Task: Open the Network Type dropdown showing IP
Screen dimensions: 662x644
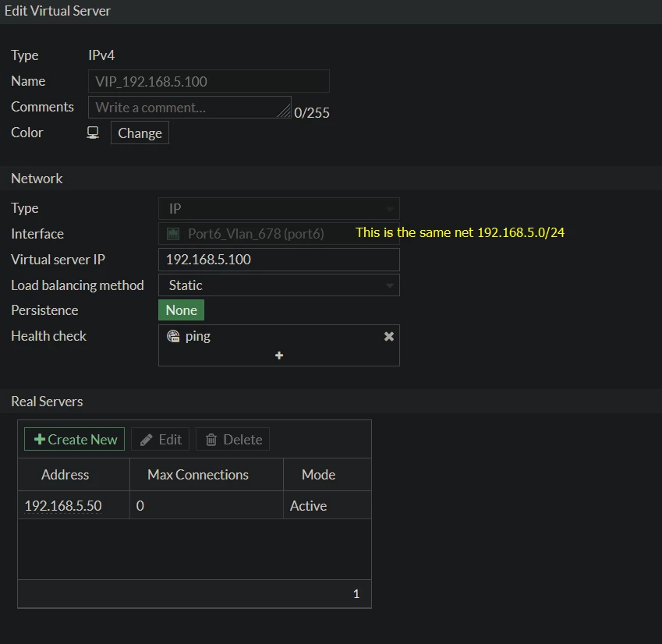Action: (278, 209)
